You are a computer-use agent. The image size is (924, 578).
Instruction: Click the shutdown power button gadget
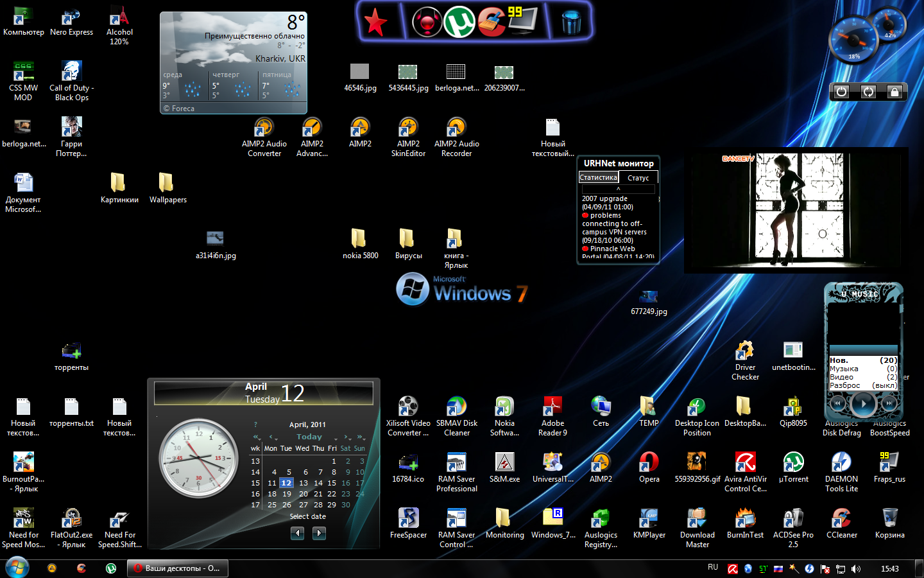pos(841,92)
